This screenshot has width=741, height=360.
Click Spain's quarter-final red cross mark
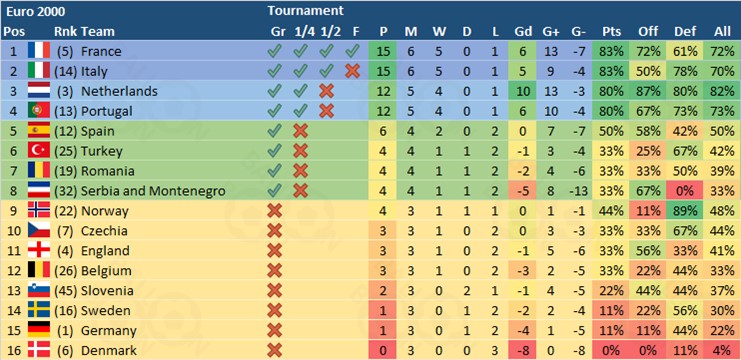click(x=300, y=131)
